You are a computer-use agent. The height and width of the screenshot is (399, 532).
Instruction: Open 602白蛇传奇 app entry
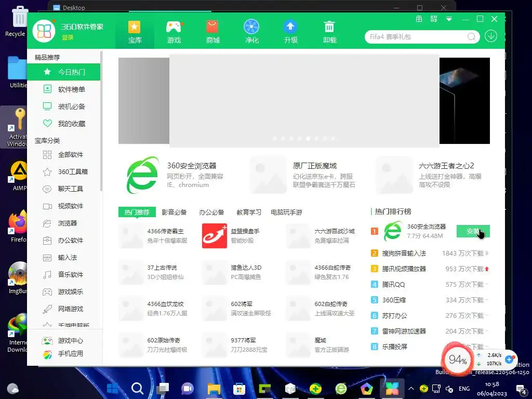321,309
